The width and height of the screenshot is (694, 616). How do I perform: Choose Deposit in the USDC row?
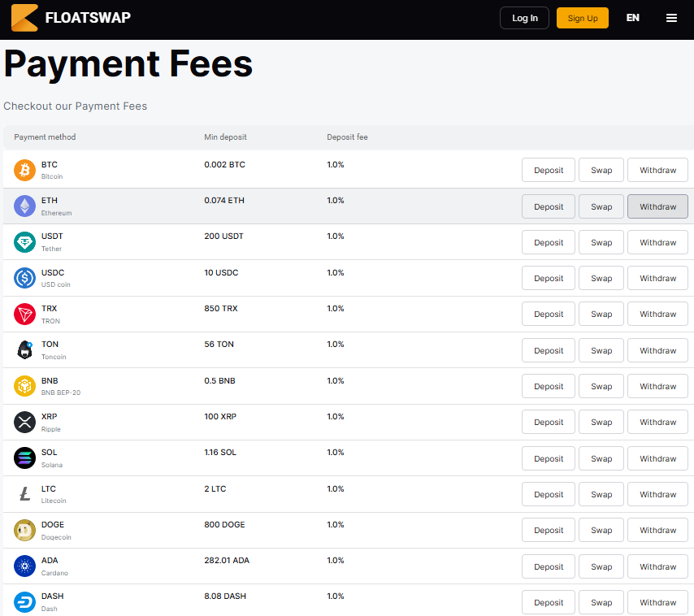549,279
